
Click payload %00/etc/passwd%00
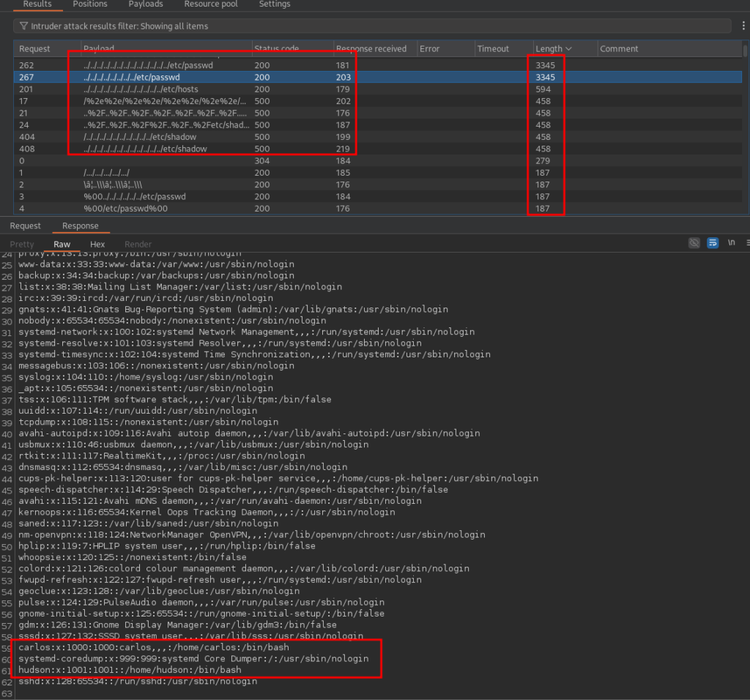(125, 209)
